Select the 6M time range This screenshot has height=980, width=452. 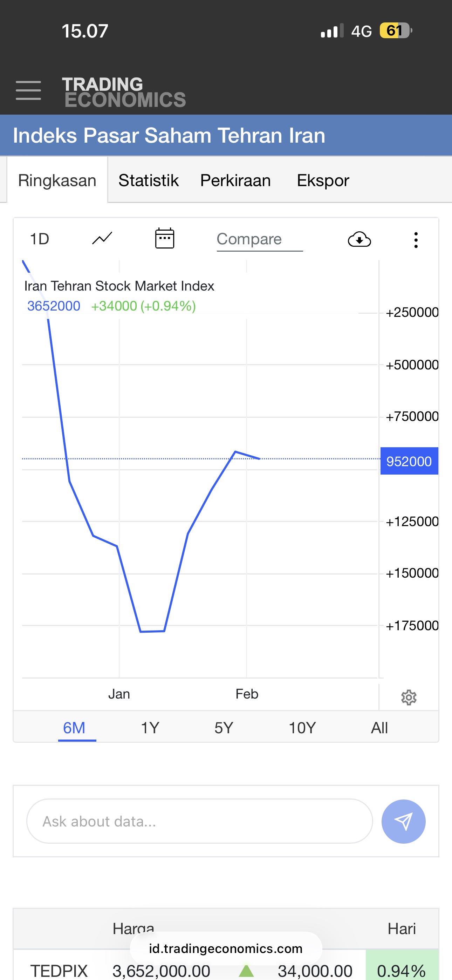(74, 728)
